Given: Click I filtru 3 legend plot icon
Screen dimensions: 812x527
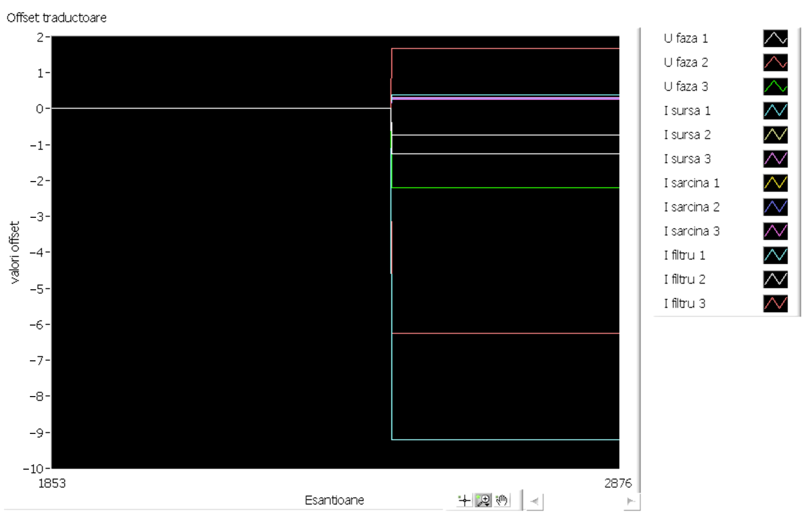Looking at the screenshot, I should (775, 303).
